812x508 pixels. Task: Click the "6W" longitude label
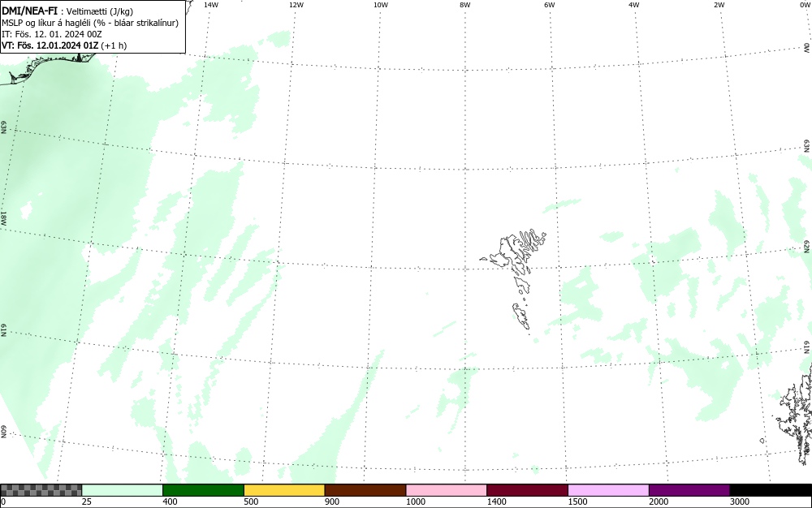tap(550, 5)
